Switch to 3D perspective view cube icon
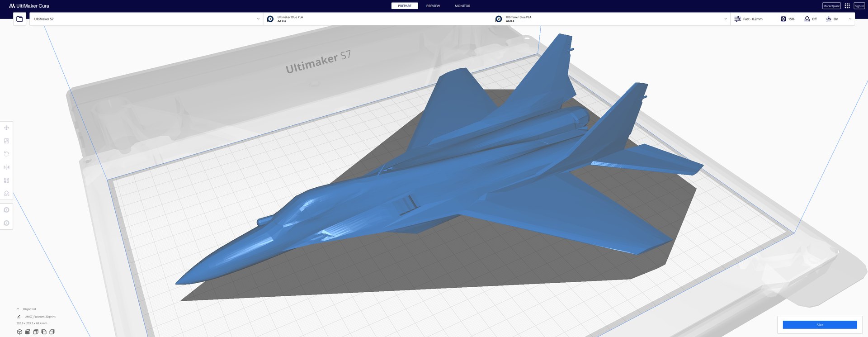The height and width of the screenshot is (337, 868). pyautogui.click(x=19, y=332)
